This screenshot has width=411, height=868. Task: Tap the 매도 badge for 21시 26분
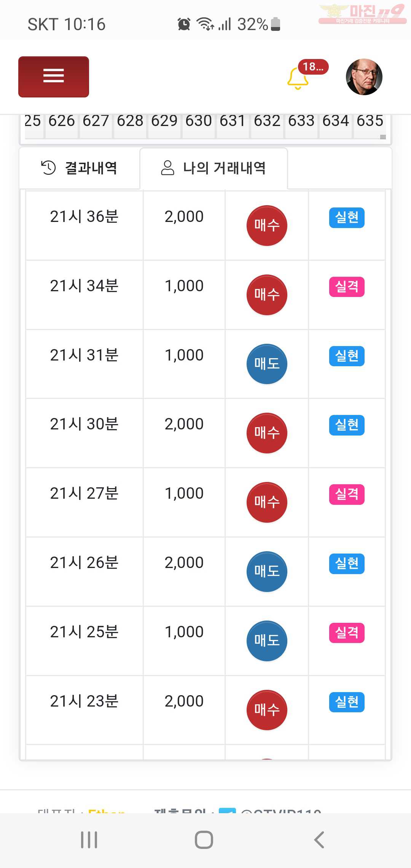pyautogui.click(x=267, y=571)
